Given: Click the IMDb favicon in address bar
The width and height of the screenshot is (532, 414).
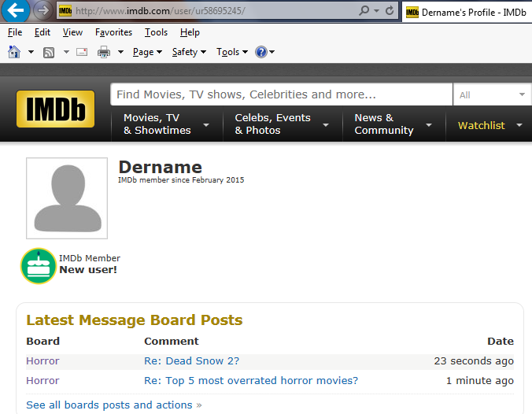Looking at the screenshot, I should coord(65,11).
